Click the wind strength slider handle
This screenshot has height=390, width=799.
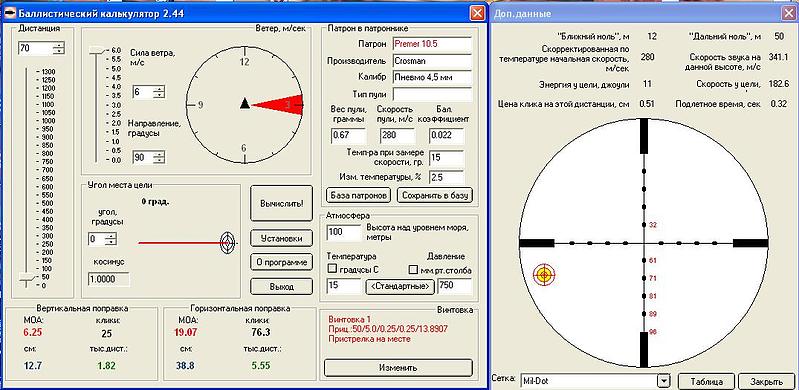[97, 50]
